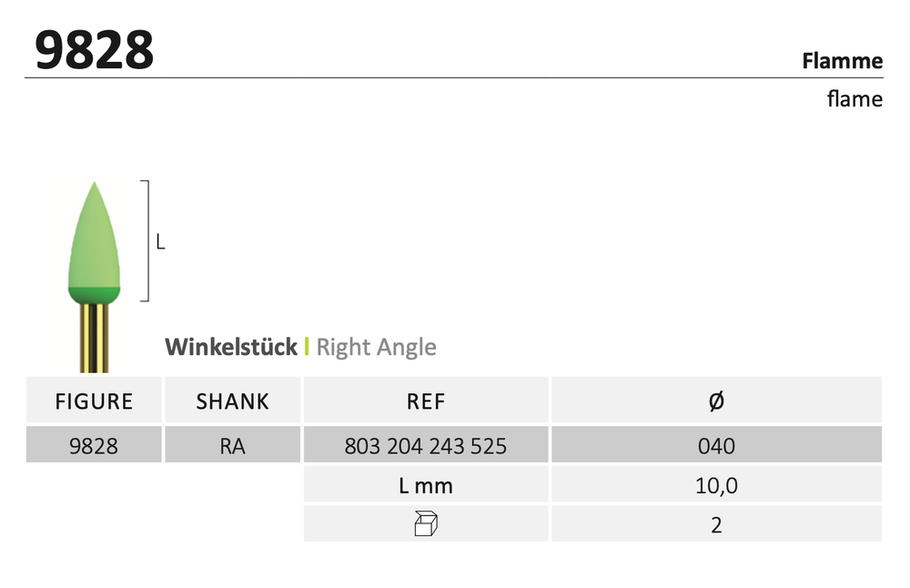Click the FIGURE column header
This screenshot has width=910, height=588.
95,401
